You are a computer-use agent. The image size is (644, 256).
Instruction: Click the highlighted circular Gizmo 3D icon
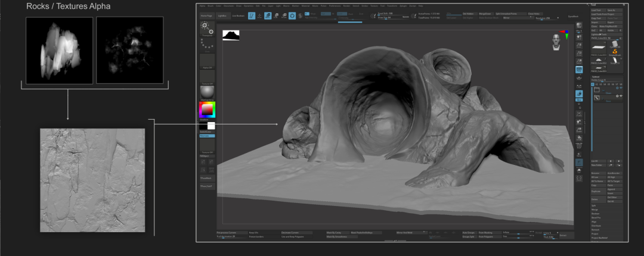[x=292, y=15]
